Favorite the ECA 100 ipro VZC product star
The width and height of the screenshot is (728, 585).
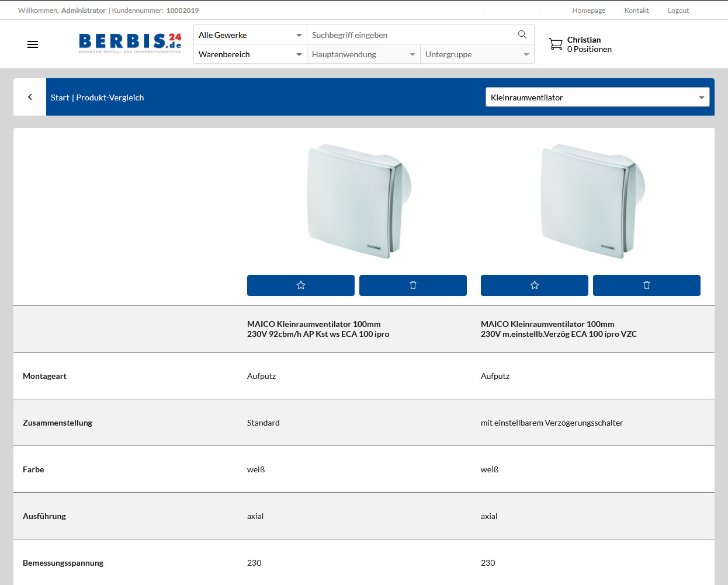click(x=535, y=285)
